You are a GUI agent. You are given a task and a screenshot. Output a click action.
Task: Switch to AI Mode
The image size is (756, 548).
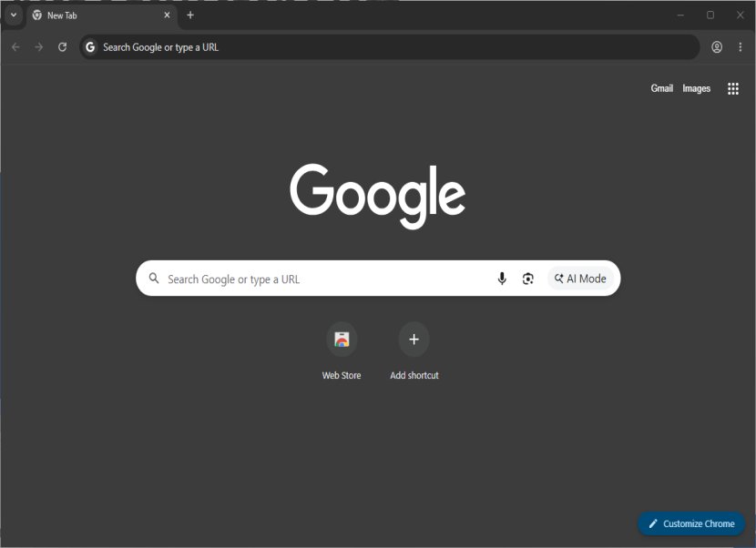[x=580, y=279]
